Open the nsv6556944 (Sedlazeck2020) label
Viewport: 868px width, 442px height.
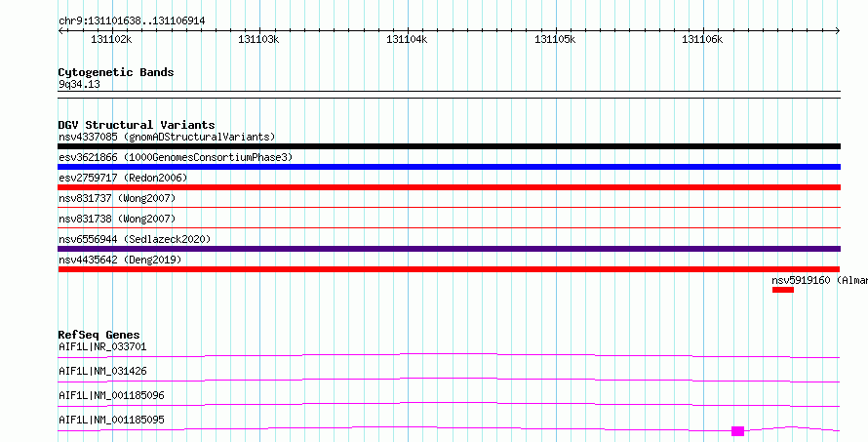tap(135, 239)
